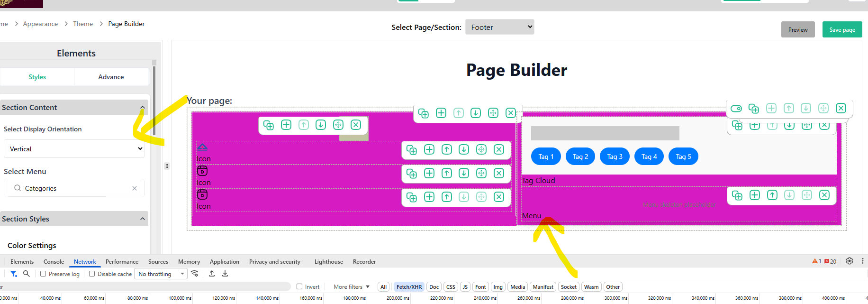Click the X icon in the toggle-switch toolbar
The image size is (868, 304).
[x=841, y=108]
